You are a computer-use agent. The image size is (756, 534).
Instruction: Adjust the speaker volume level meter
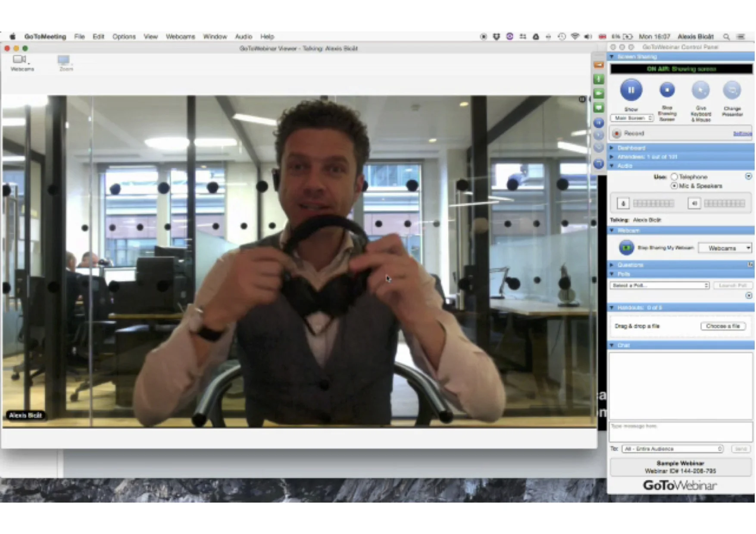tap(724, 203)
